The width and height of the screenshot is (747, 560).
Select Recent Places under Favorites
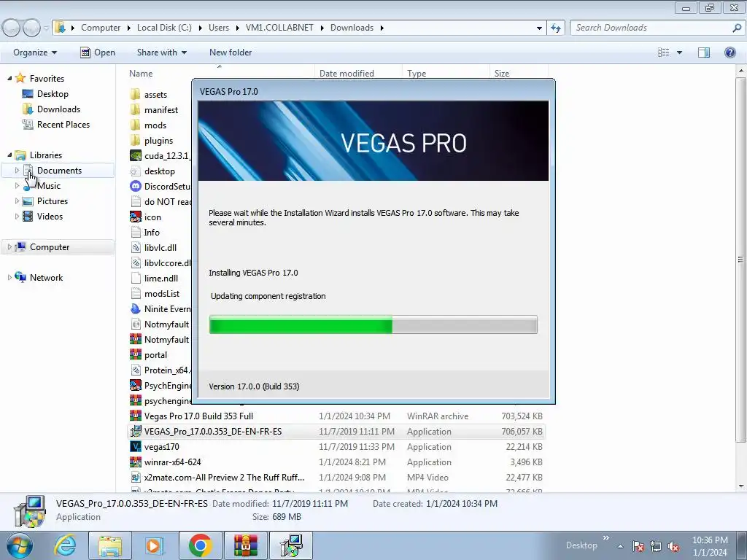pyautogui.click(x=63, y=124)
